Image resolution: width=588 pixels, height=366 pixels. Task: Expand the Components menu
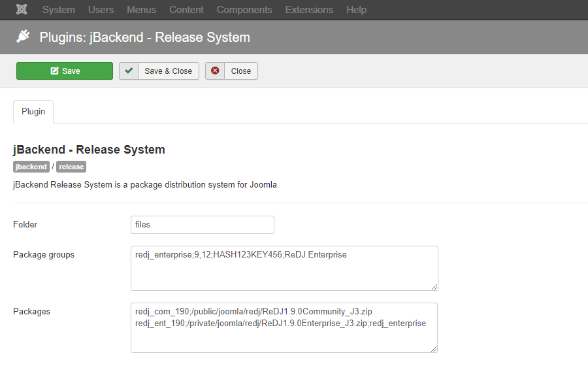click(x=244, y=10)
